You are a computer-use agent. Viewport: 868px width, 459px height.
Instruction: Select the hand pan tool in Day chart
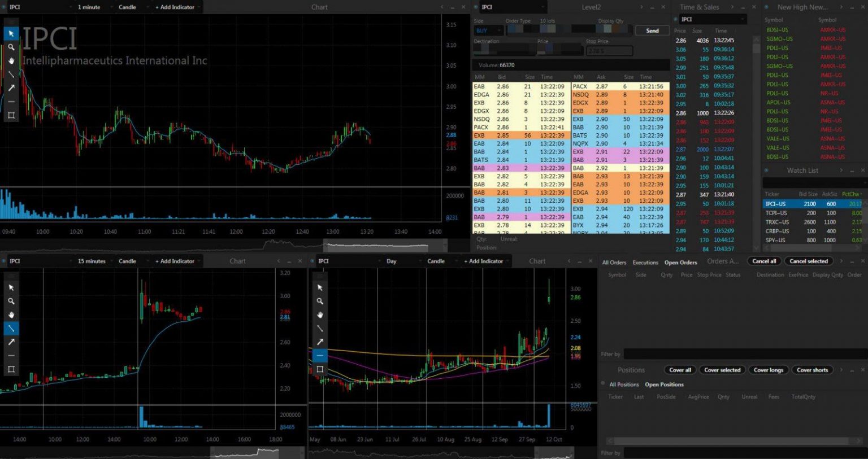(320, 314)
